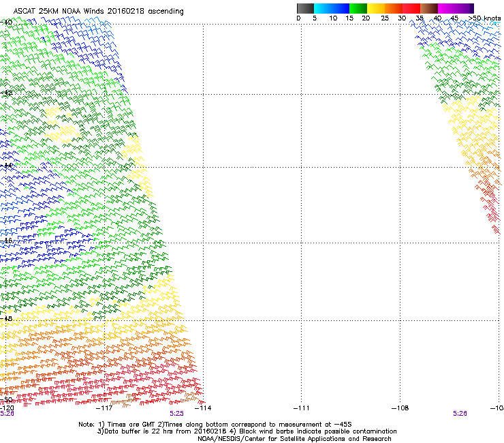
Task: Click the -50 latitude label
Action: click(x=6, y=400)
